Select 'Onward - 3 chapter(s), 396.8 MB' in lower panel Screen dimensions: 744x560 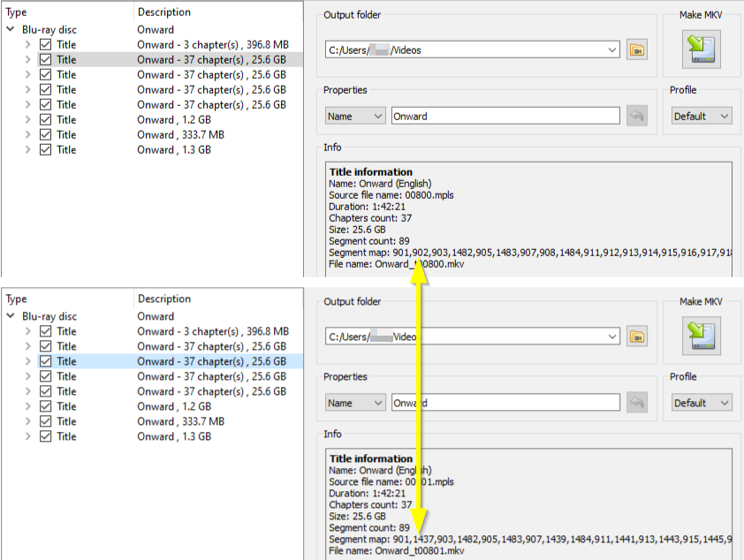213,331
